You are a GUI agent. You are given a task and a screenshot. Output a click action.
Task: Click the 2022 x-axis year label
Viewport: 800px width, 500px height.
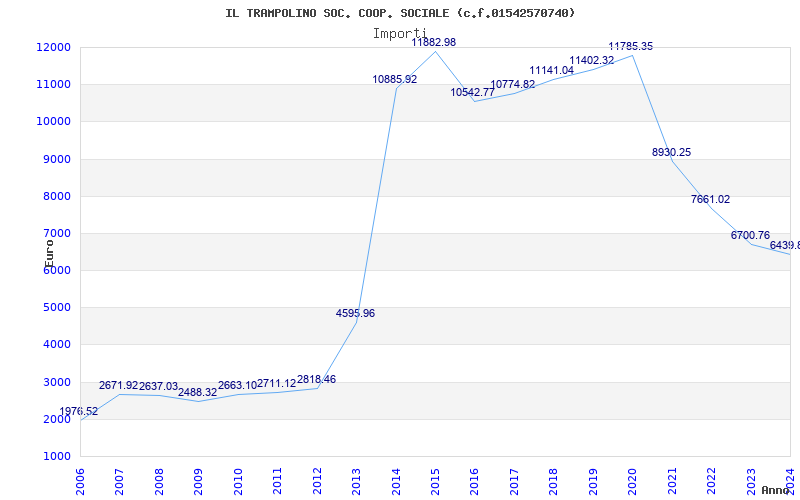[712, 481]
